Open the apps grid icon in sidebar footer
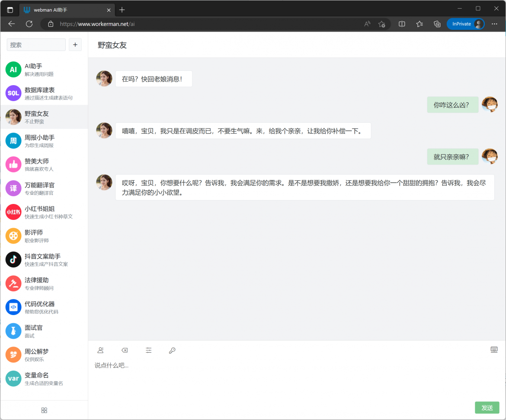Viewport: 506px width, 420px height. coord(44,410)
